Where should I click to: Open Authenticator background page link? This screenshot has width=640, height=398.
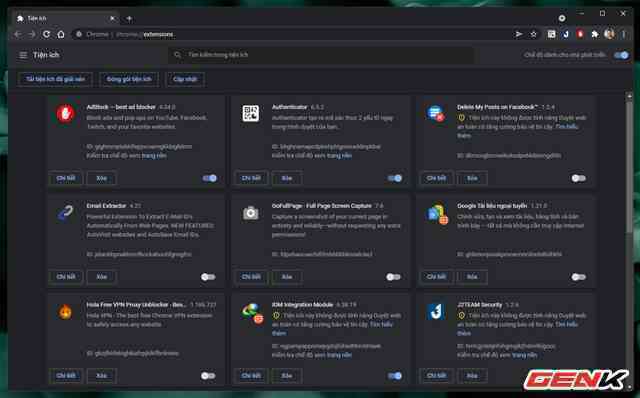[340, 156]
